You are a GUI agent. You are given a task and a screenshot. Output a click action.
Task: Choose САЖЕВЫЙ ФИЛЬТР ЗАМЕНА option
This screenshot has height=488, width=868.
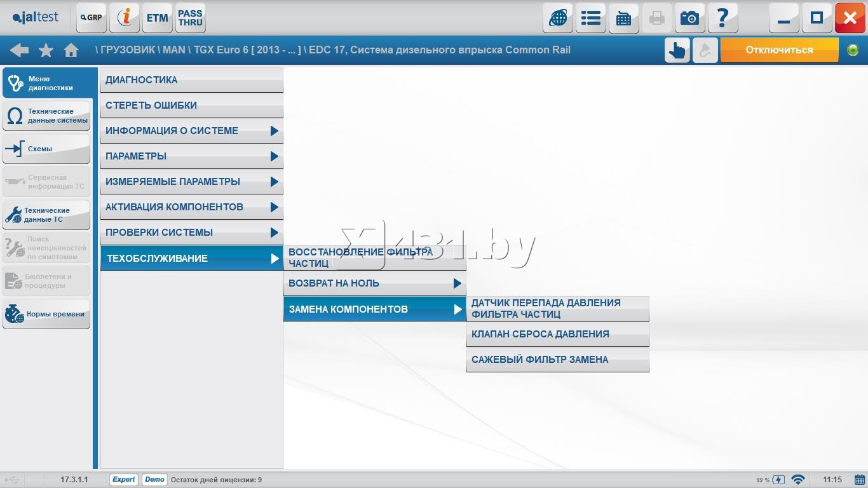click(557, 360)
